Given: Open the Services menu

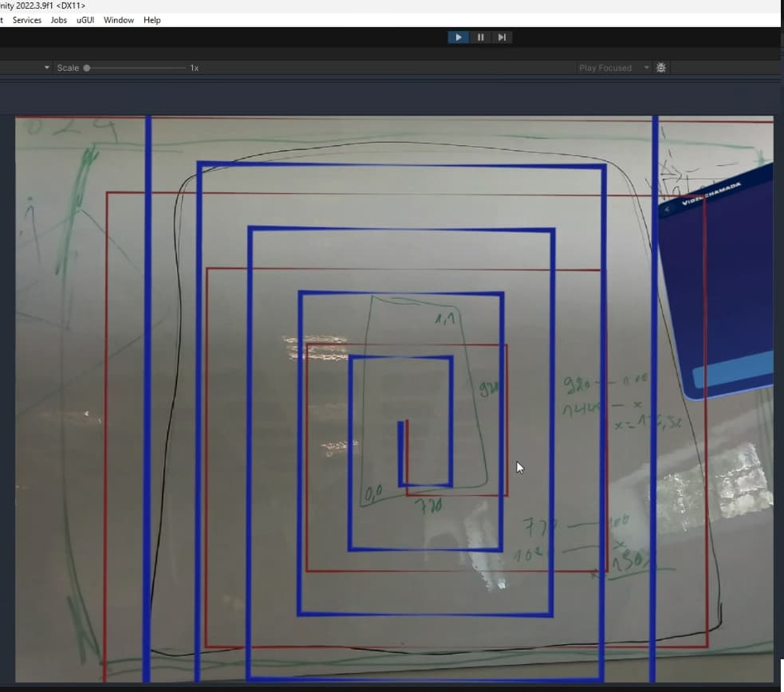Looking at the screenshot, I should pos(27,20).
